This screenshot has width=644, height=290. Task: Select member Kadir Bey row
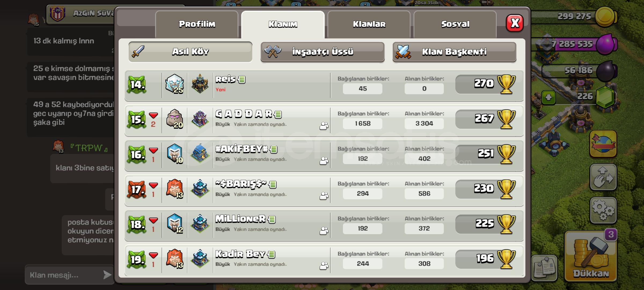[324, 260]
